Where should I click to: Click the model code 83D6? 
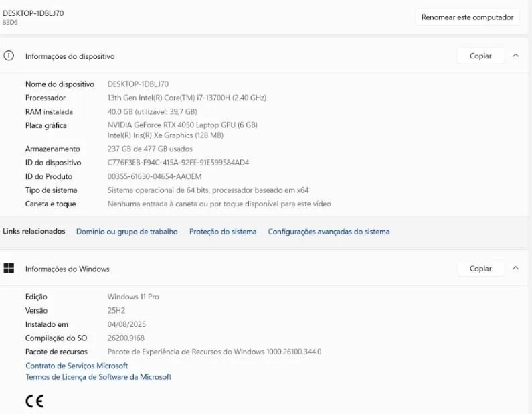point(10,22)
